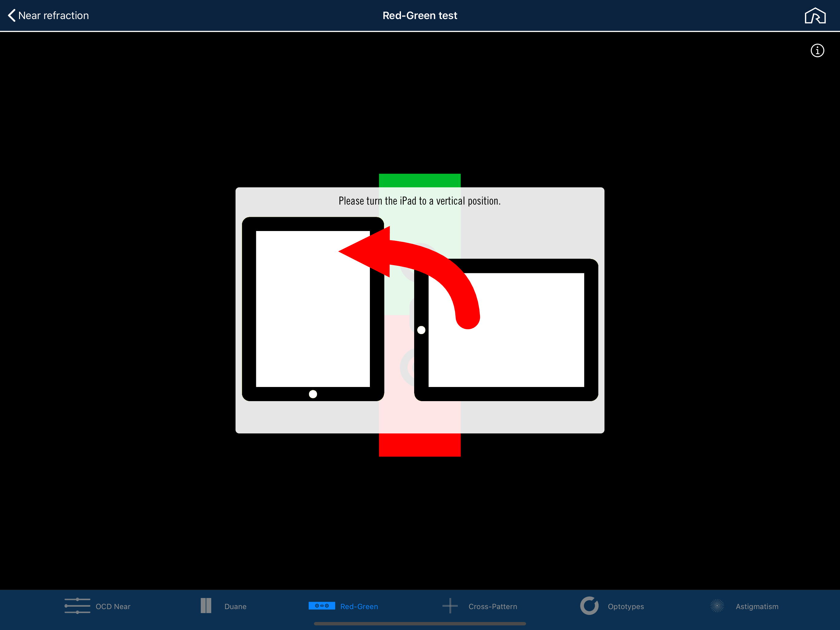Screen dimensions: 840x630
Task: Tap the home icon in header
Action: tap(815, 16)
